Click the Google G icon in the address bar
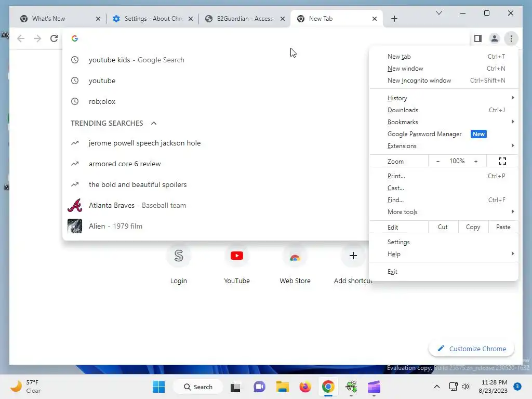Image resolution: width=532 pixels, height=399 pixels. [75, 38]
